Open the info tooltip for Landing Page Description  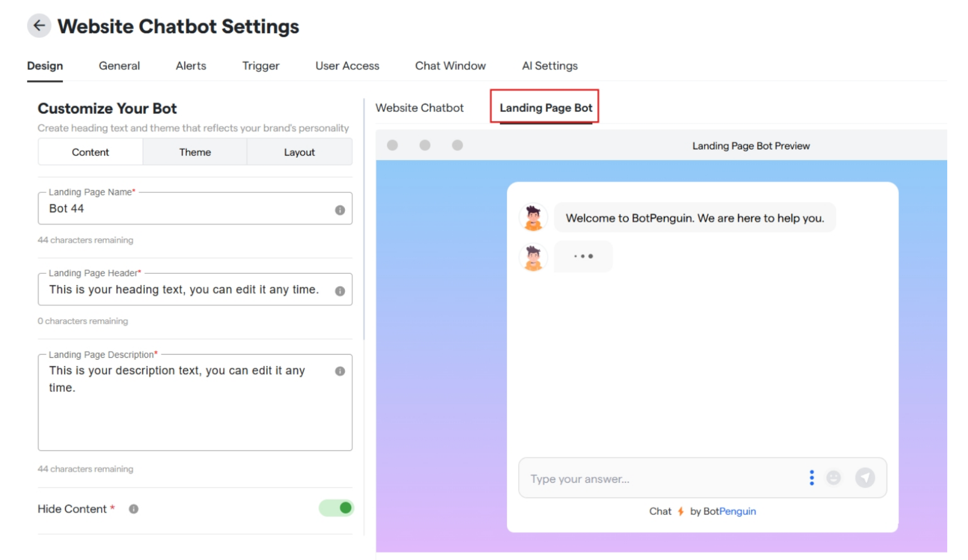340,371
